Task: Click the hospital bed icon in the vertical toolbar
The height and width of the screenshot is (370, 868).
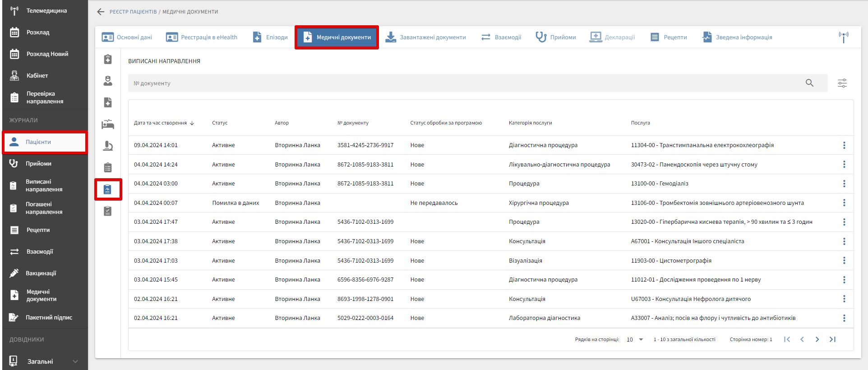Action: point(108,124)
